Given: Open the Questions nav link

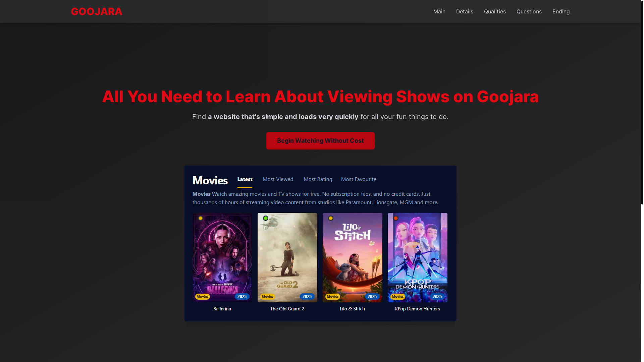Looking at the screenshot, I should click(529, 11).
